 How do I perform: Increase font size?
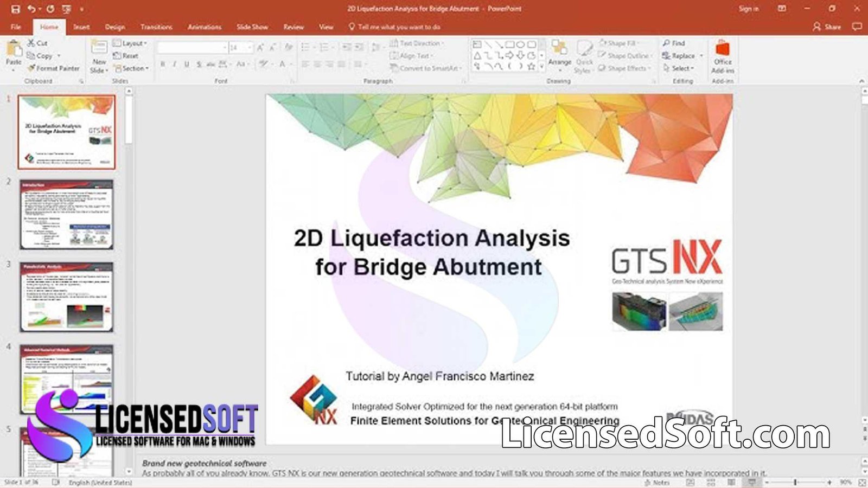[261, 48]
